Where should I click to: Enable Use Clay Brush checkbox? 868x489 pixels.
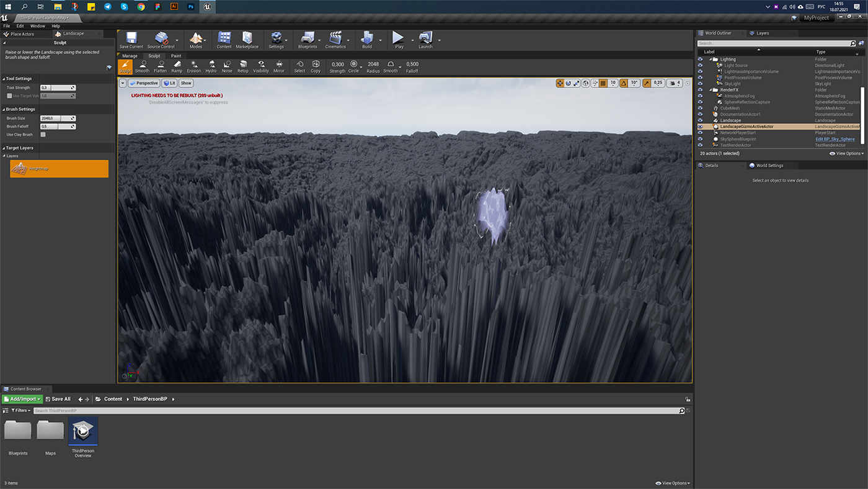click(43, 135)
